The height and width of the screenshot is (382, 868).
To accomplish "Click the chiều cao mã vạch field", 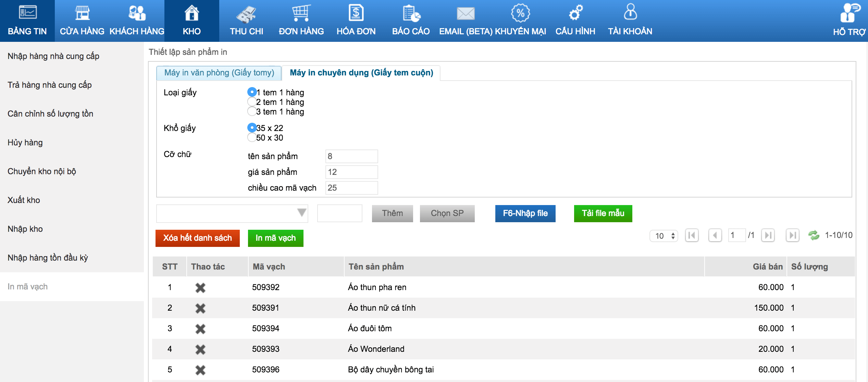I will 351,188.
